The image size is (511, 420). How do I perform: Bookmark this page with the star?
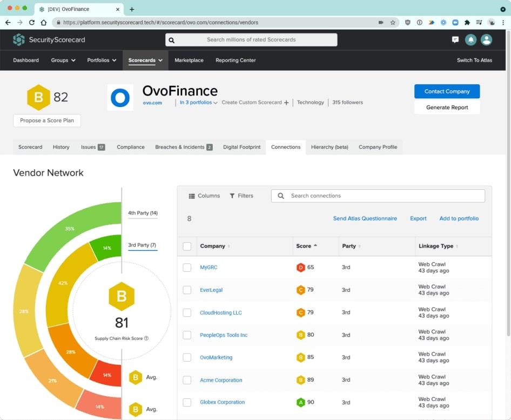tap(393, 23)
